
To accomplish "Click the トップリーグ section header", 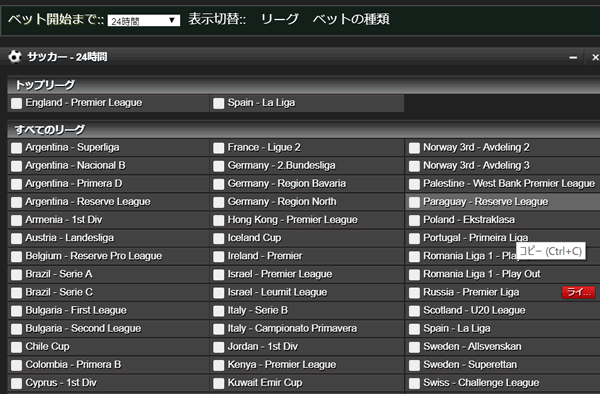I will [303, 85].
